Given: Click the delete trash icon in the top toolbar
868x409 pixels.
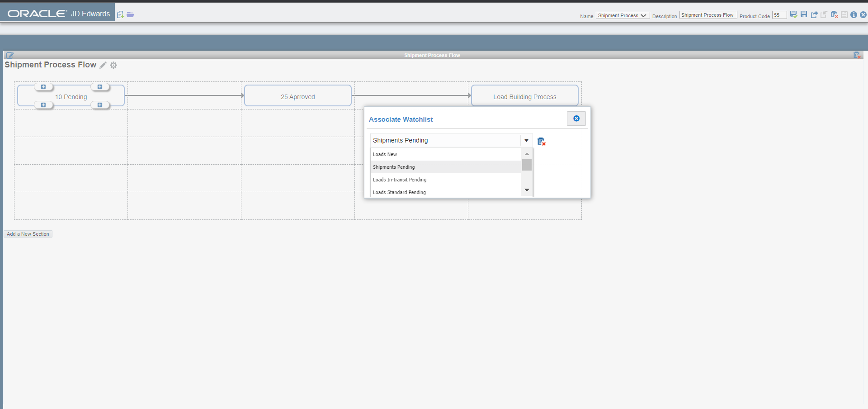Looking at the screenshot, I should coord(835,14).
